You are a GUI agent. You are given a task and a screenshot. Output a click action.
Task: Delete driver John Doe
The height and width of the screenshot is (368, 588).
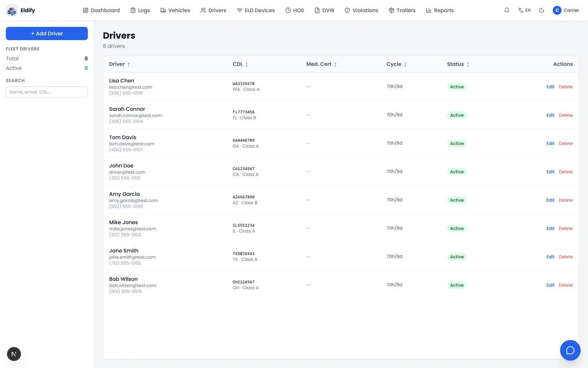pos(566,172)
